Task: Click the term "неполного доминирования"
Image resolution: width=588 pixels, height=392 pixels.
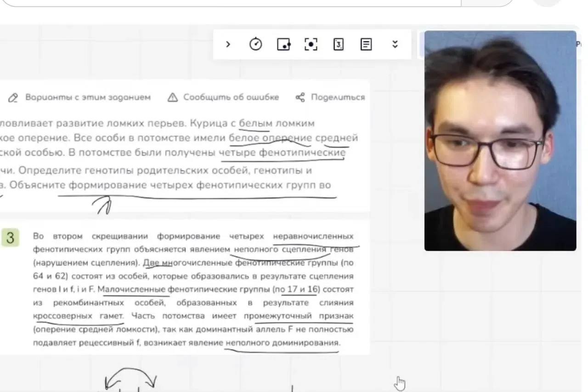Action: click(x=283, y=343)
